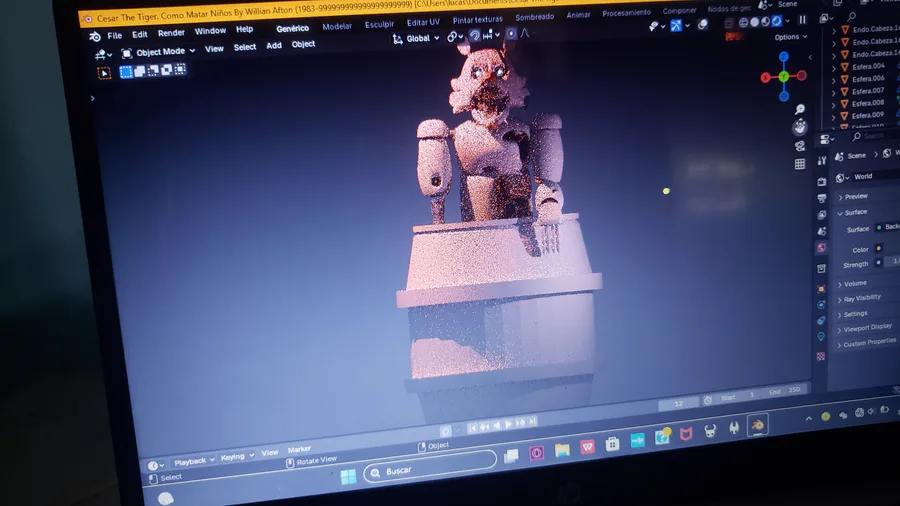
Task: Expand the Esfera.007 outliner item
Action: click(x=834, y=92)
